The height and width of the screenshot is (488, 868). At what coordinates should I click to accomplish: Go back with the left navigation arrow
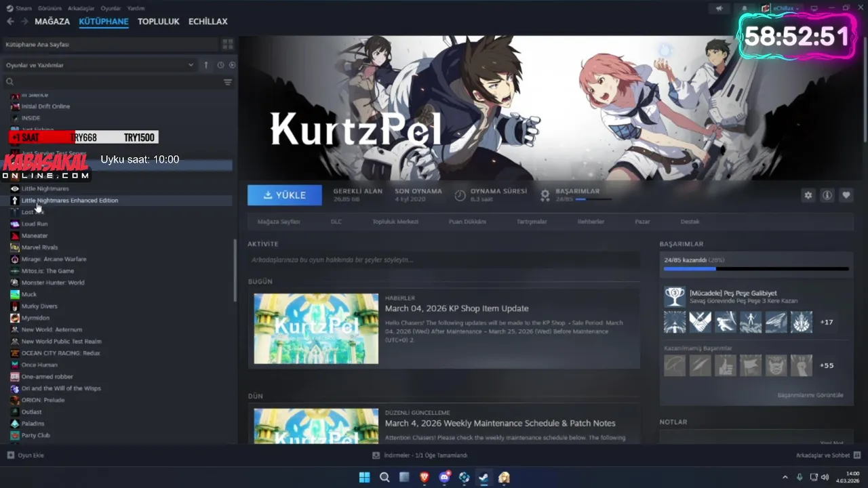pyautogui.click(x=10, y=22)
